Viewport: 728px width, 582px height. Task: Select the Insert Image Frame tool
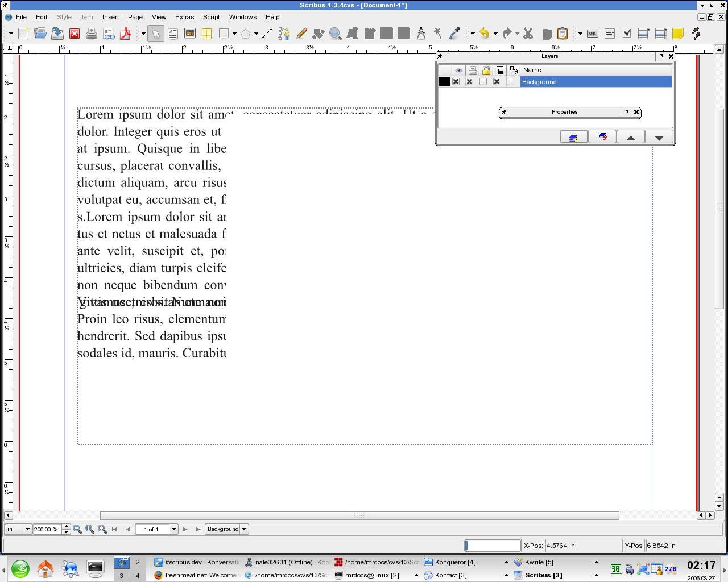[190, 34]
